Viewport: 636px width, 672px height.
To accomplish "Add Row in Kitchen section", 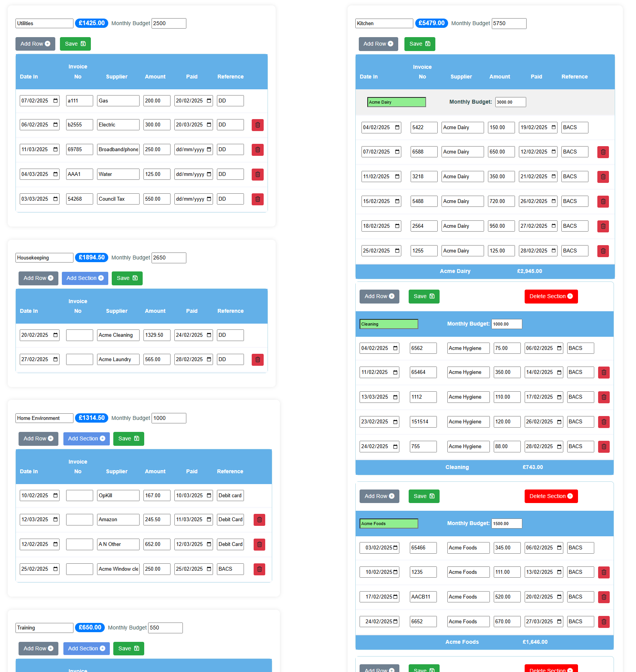I will pos(378,44).
